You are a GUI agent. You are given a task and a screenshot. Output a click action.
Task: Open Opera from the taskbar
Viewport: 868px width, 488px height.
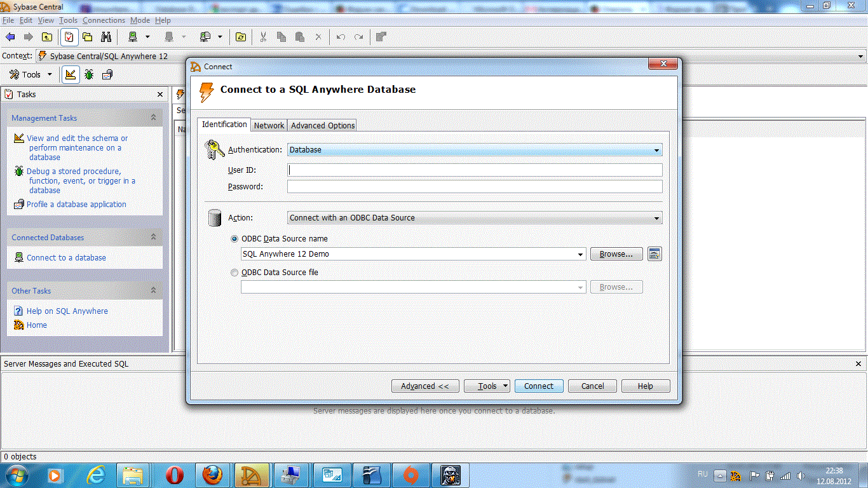(x=174, y=475)
